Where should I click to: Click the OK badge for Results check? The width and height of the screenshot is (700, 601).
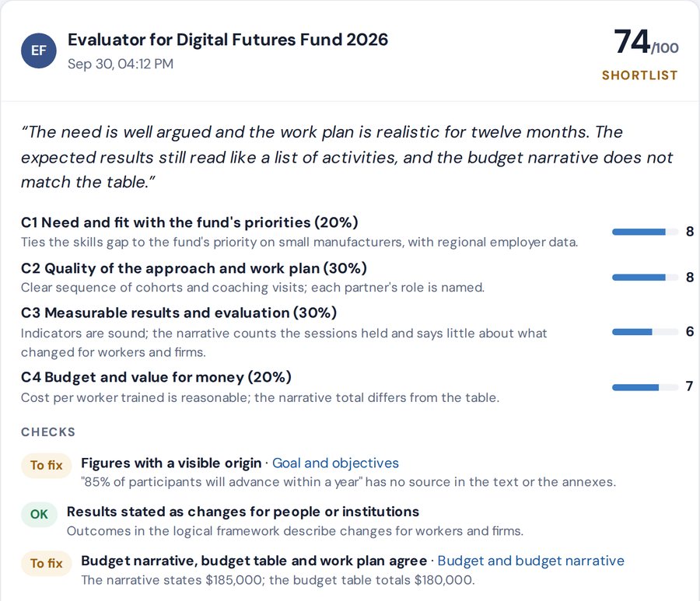(40, 515)
